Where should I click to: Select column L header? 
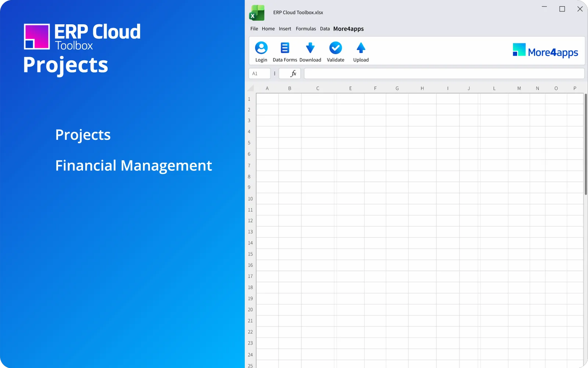(x=494, y=88)
